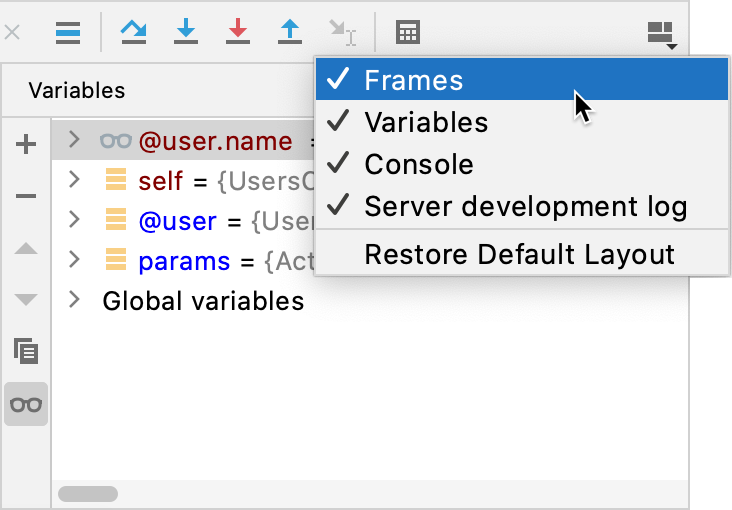Open the Evaluate Expression calculator
This screenshot has width=732, height=510.
[x=407, y=32]
